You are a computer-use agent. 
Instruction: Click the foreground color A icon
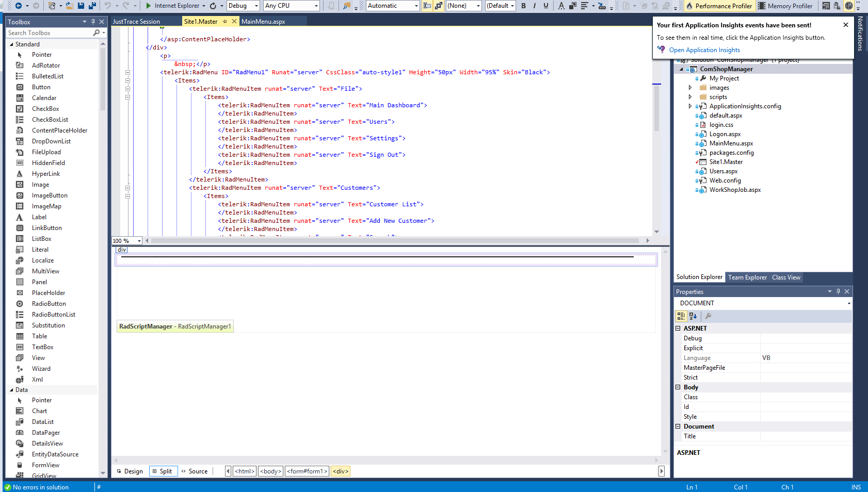(x=561, y=6)
